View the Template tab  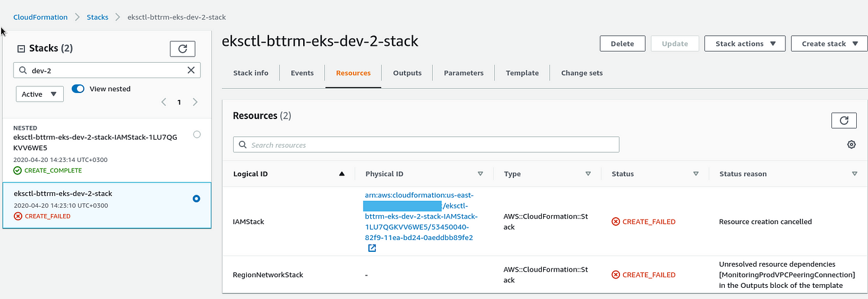pos(522,73)
